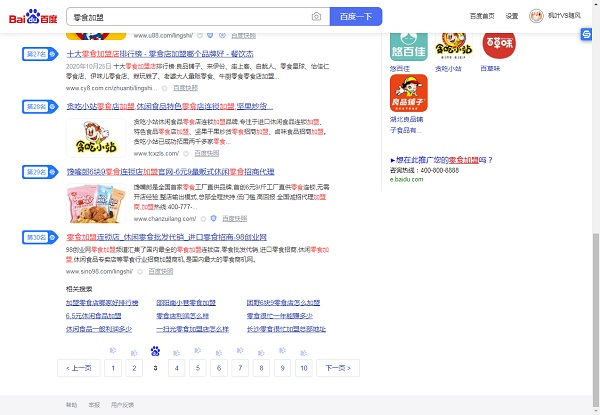Click the round icon next to www.sino98.com
The width and height of the screenshot is (600, 415).
point(140,272)
